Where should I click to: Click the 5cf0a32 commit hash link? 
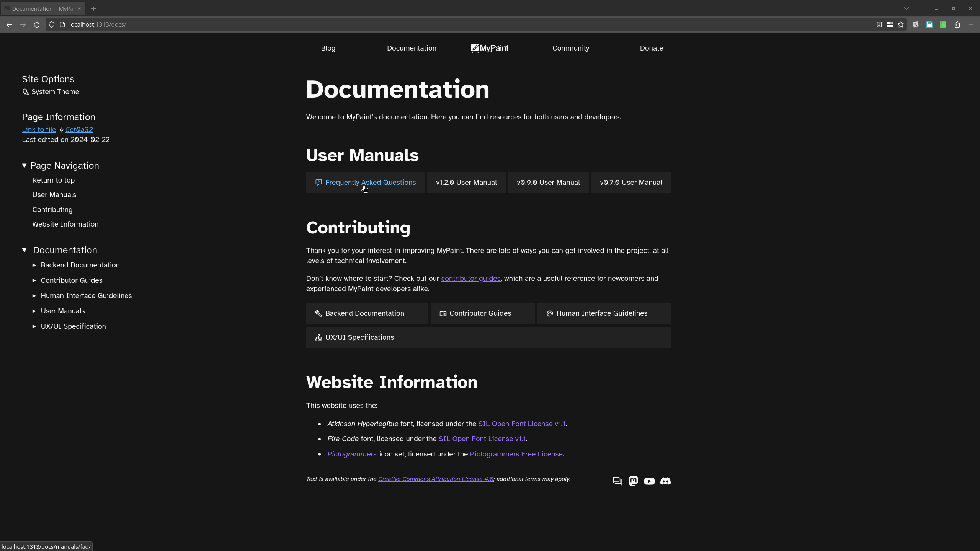pos(79,130)
